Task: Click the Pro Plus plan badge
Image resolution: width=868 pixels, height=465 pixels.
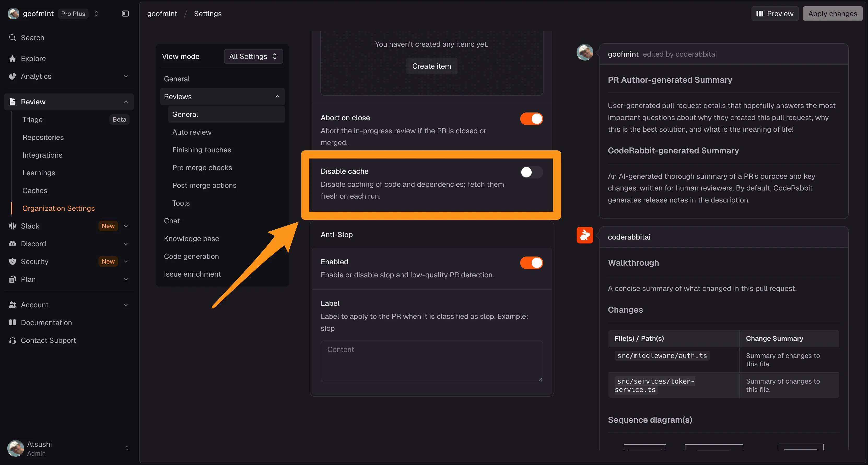Action: 73,14
